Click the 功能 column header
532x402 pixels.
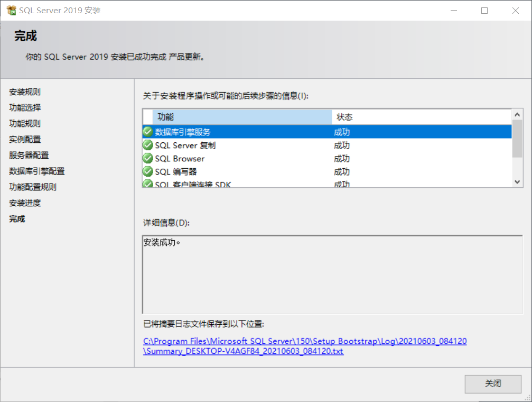tap(242, 117)
